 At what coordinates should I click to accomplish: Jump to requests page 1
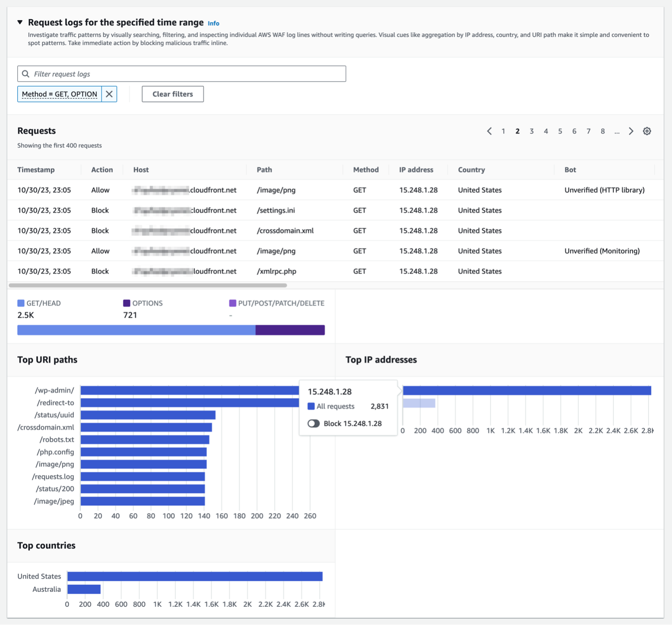coord(503,131)
